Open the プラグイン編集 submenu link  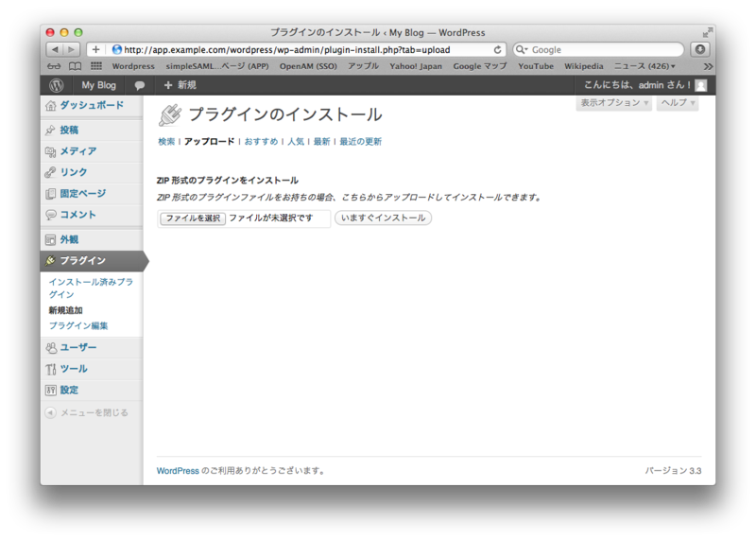78,325
